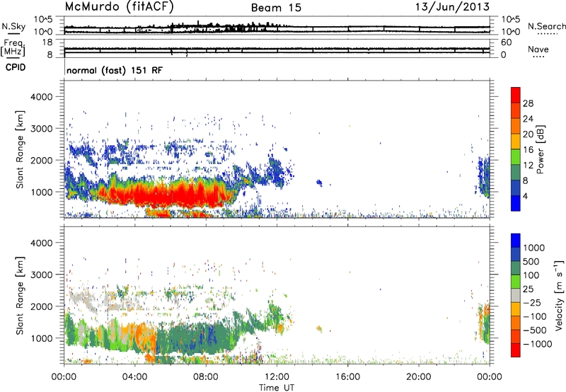Click the '08:00' time axis tick label
This screenshot has height=392, width=566.
point(206,377)
